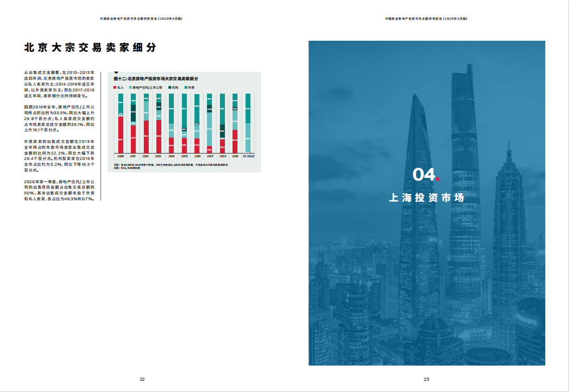
Task: Select the 2017 bar in the chart
Action: point(209,124)
